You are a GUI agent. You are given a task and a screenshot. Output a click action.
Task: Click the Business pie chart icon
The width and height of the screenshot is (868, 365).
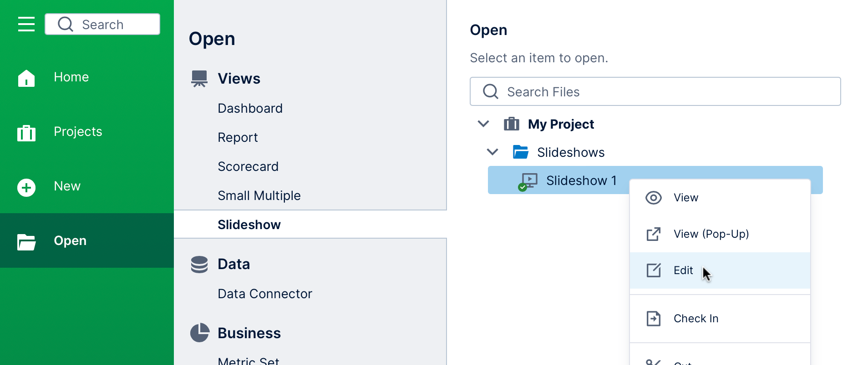click(199, 333)
